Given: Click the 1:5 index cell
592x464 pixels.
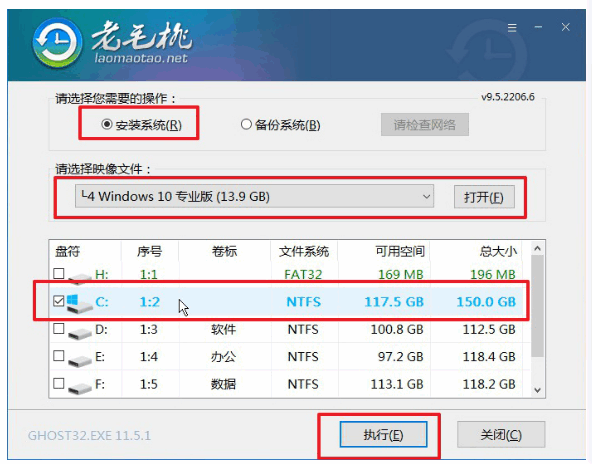Looking at the screenshot, I should pos(149,384).
